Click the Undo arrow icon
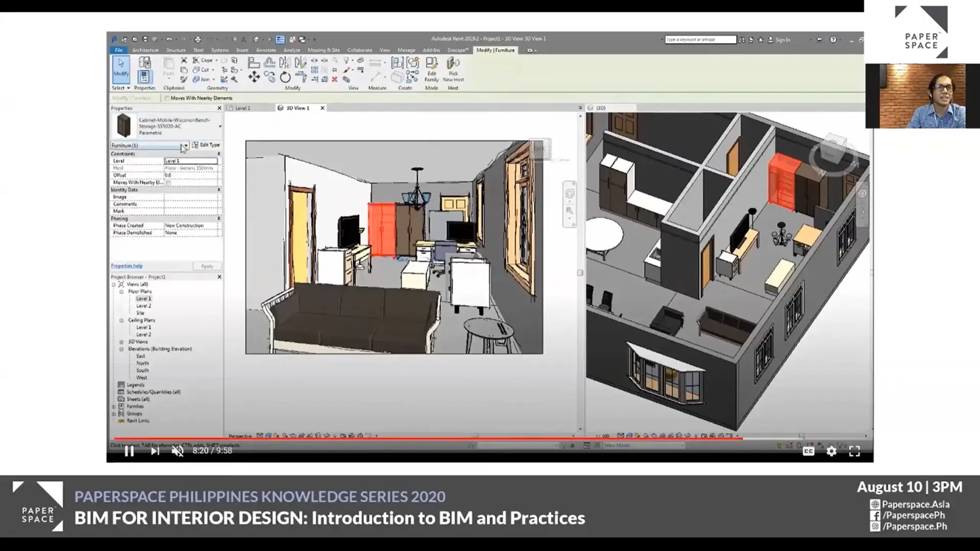The image size is (980, 551). pos(168,39)
